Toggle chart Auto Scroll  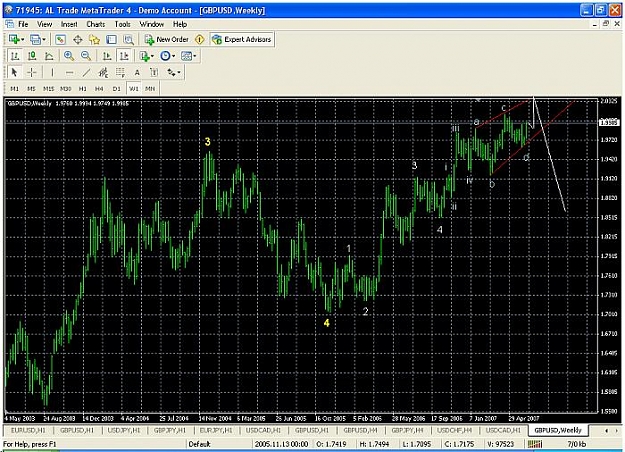[107, 56]
